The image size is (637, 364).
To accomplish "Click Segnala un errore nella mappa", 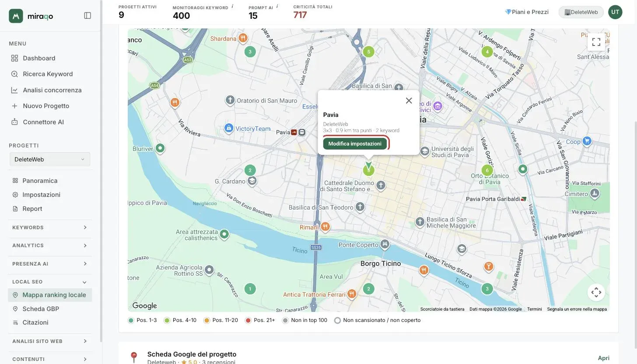I will pyautogui.click(x=577, y=309).
